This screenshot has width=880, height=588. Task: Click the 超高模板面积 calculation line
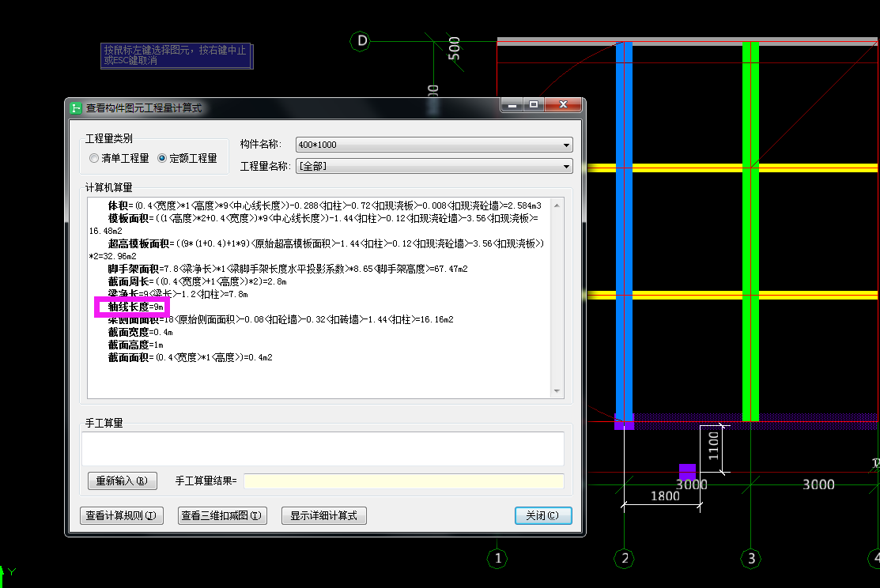(316, 250)
